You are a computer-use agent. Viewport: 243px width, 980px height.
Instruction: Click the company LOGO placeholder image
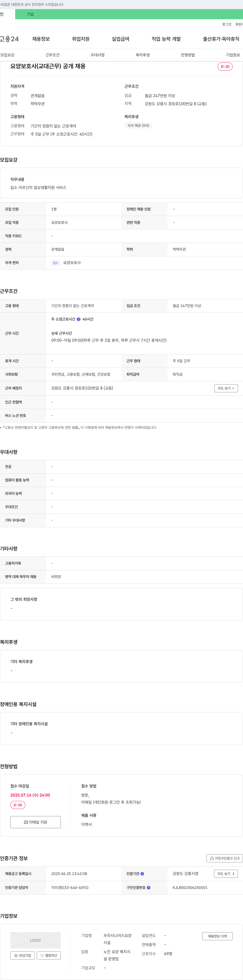tap(35, 940)
